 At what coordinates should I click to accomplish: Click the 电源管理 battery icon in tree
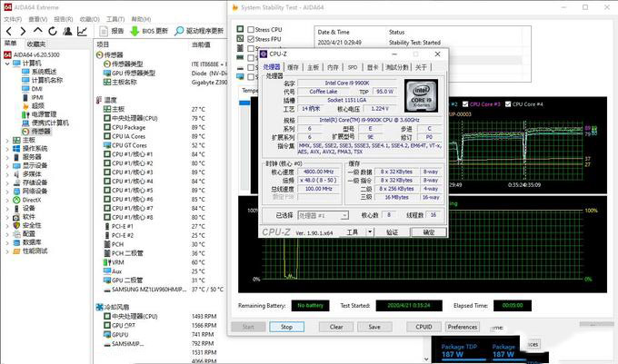(25, 114)
